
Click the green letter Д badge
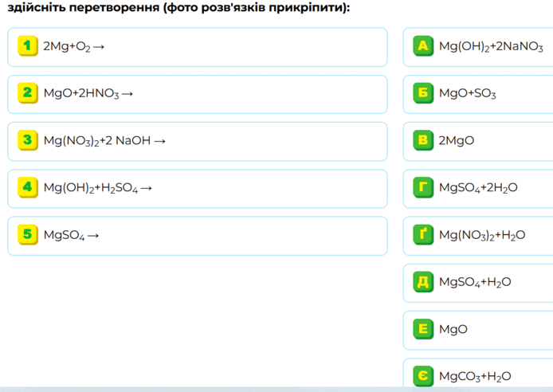coord(423,282)
